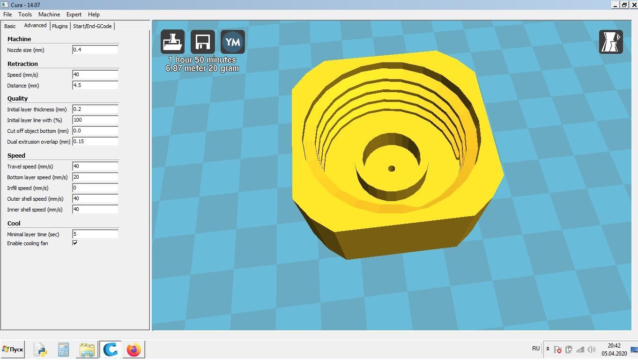The height and width of the screenshot is (364, 638).
Task: Click the 'Speed' section heading
Action: [x=16, y=156]
